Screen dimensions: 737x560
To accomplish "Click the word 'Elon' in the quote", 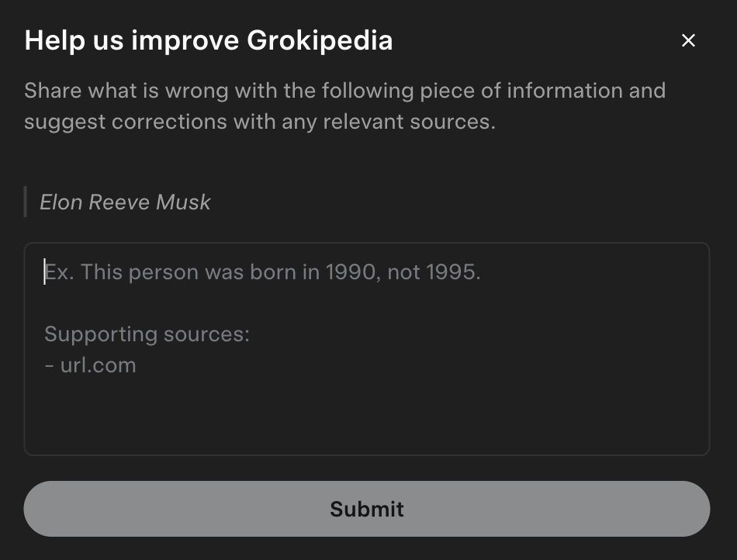I will 61,202.
